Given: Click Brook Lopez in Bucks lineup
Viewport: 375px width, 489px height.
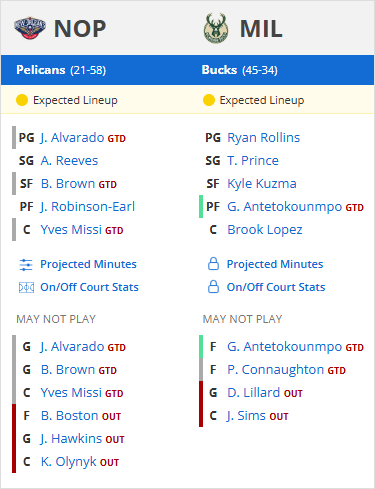Looking at the screenshot, I should click(x=265, y=230).
